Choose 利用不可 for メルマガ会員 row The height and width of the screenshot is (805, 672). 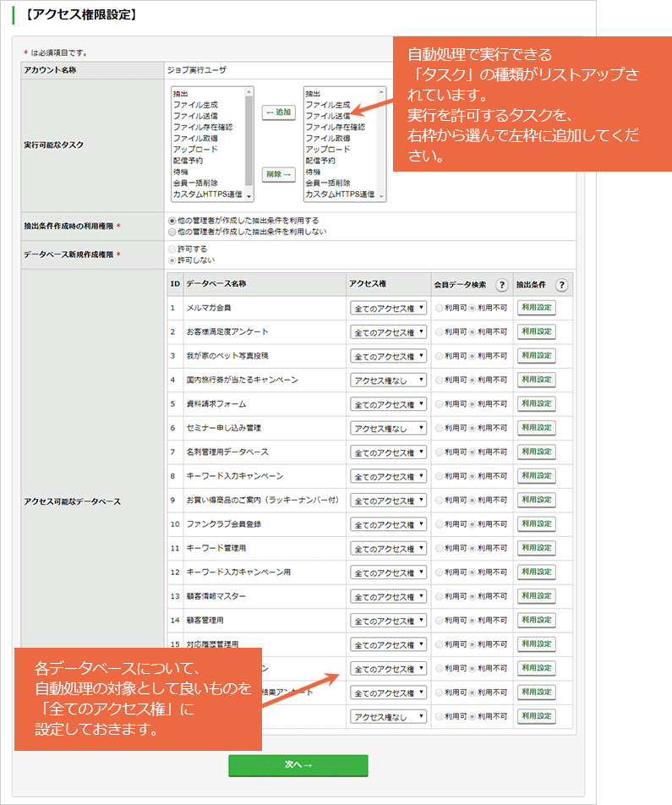473,308
